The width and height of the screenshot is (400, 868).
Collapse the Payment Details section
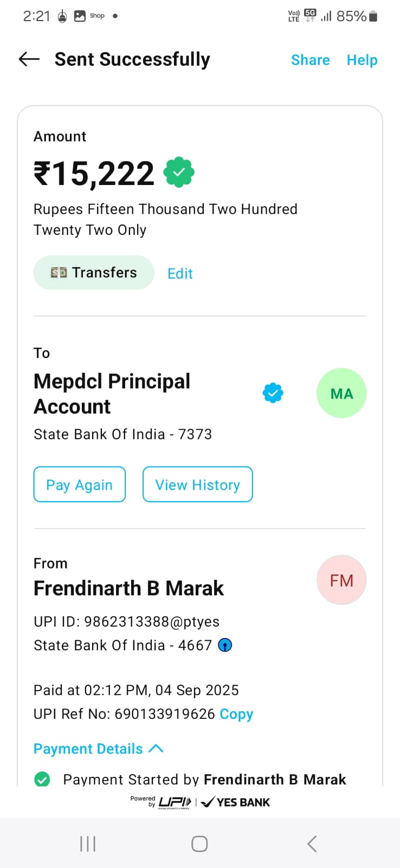88,749
